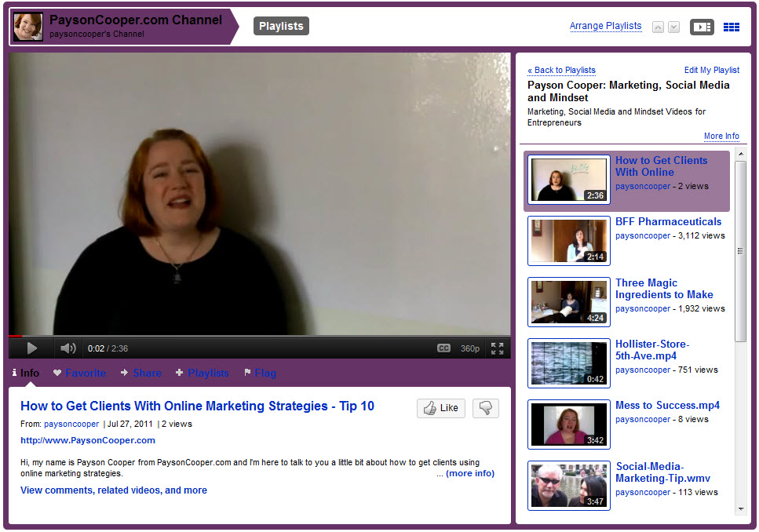Click the plus icon beside Playlists

pos(179,372)
